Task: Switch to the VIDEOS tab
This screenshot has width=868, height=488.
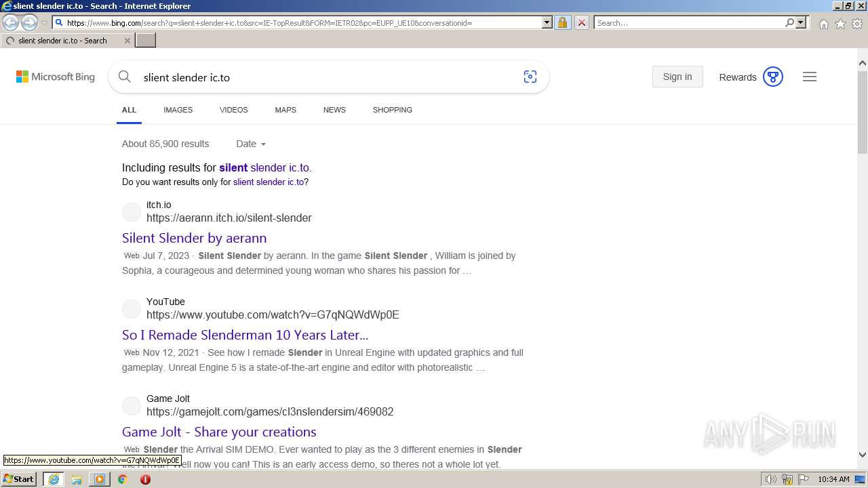Action: point(234,110)
